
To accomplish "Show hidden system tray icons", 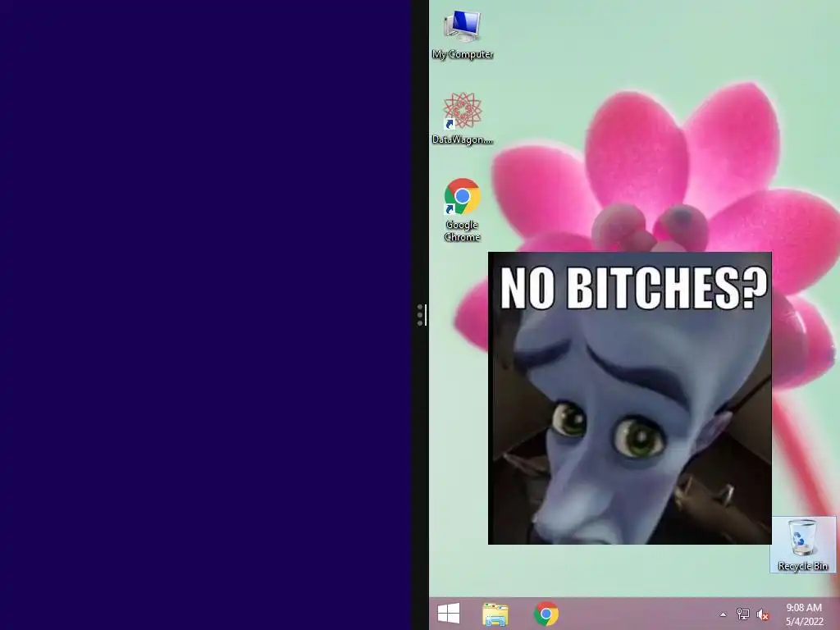I will point(723,614).
